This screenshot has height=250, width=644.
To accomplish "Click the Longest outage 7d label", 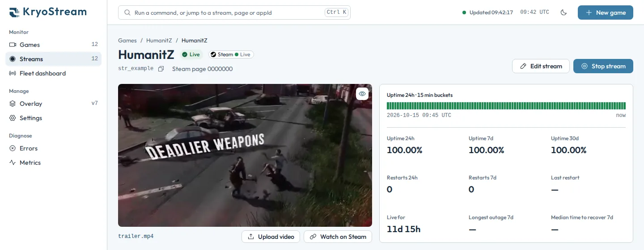I will coord(491,217).
